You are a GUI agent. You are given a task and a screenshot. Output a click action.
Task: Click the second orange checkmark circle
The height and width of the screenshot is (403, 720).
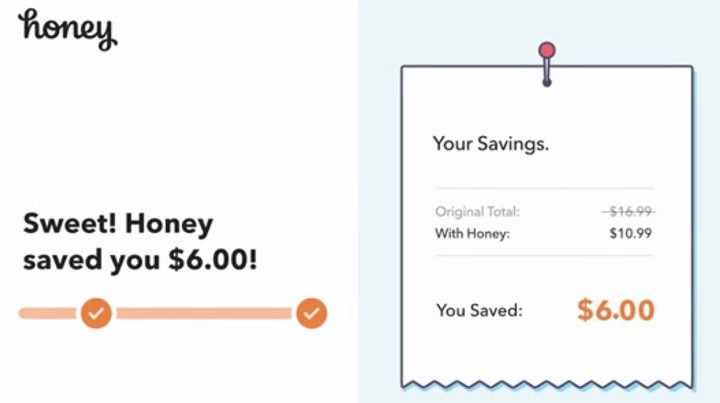[312, 313]
